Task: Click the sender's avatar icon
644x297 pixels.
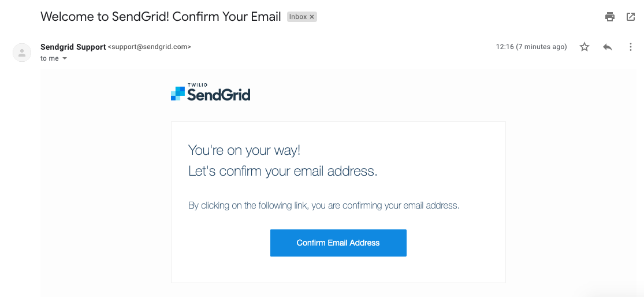Action: 22,53
